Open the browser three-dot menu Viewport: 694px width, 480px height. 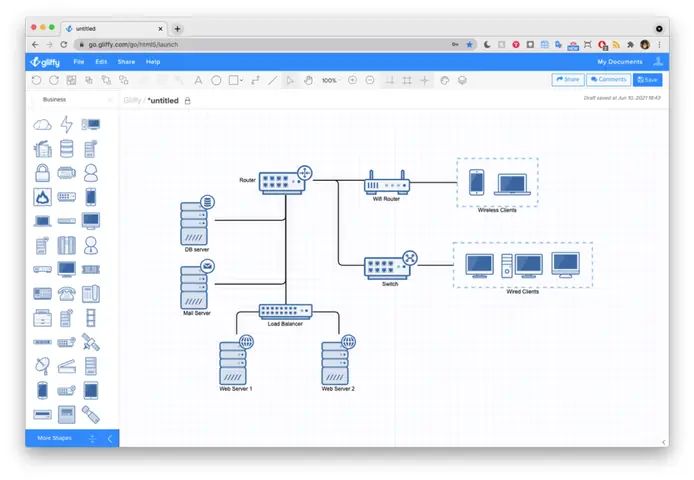[659, 44]
